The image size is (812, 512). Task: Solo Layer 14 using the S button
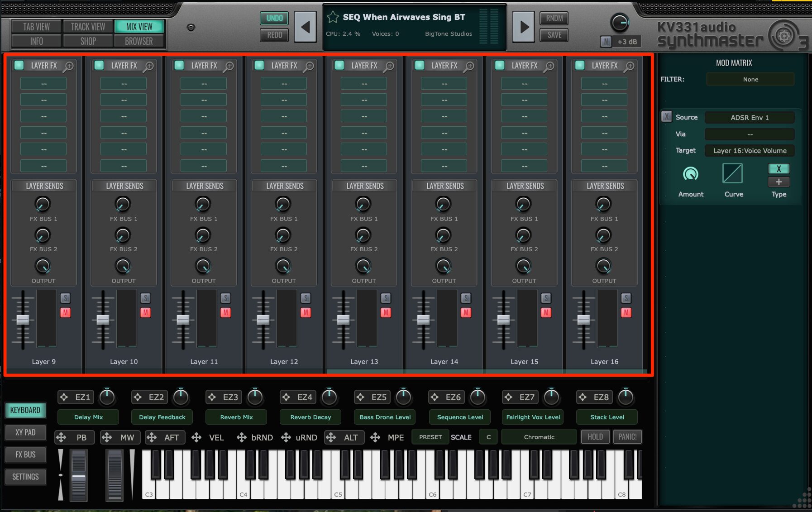point(466,298)
